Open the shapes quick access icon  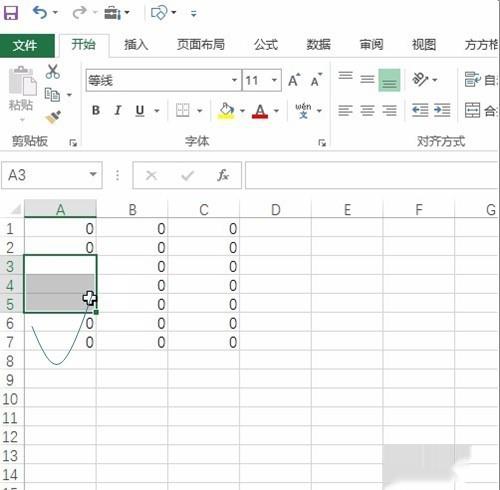pyautogui.click(x=159, y=13)
